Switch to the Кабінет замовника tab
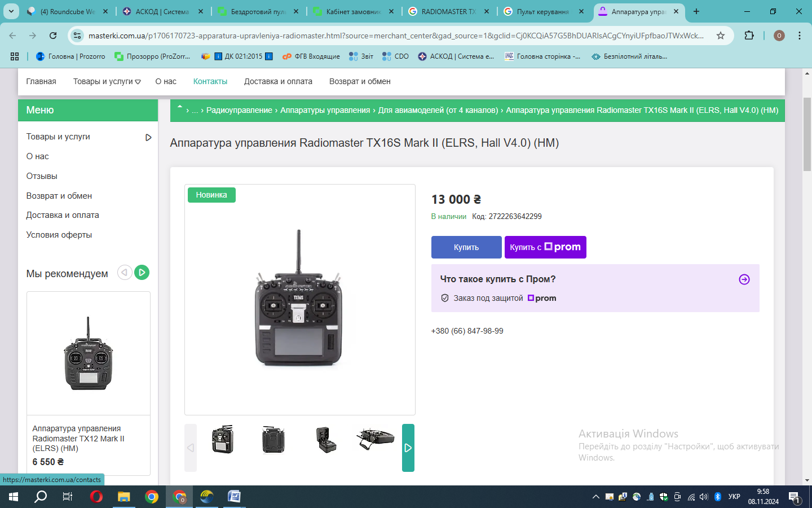812x508 pixels. pyautogui.click(x=354, y=11)
